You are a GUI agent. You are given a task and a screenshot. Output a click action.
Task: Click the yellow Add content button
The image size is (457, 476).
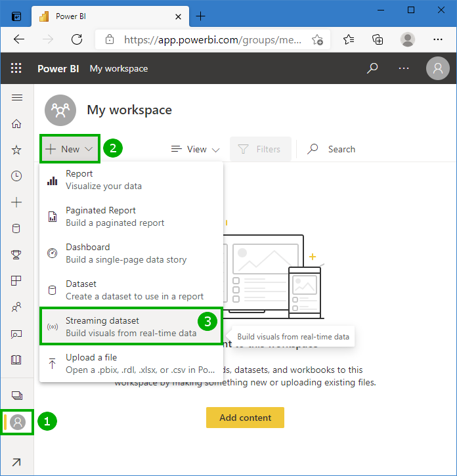pyautogui.click(x=245, y=418)
